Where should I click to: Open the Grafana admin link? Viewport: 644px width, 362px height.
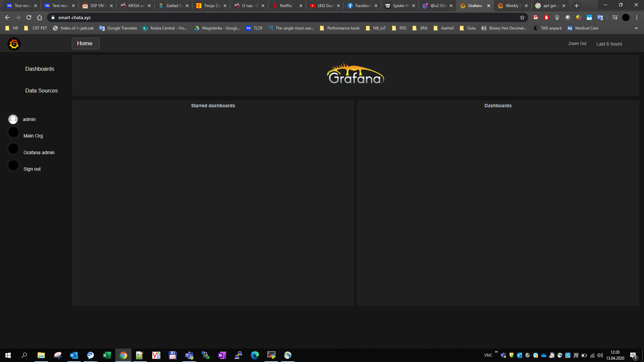point(39,153)
